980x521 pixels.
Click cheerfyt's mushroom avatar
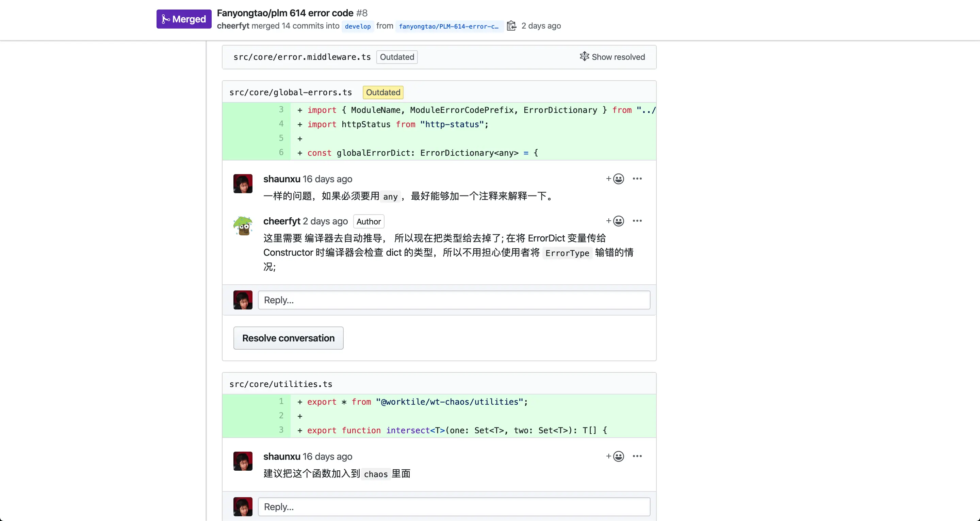pyautogui.click(x=243, y=226)
